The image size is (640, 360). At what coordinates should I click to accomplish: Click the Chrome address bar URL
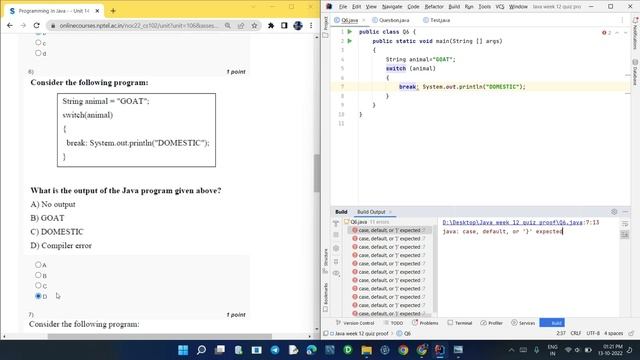tap(139, 25)
